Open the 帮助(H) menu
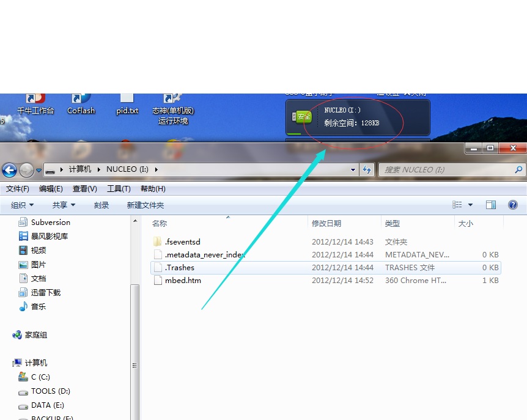This screenshot has width=527, height=420. pos(153,189)
